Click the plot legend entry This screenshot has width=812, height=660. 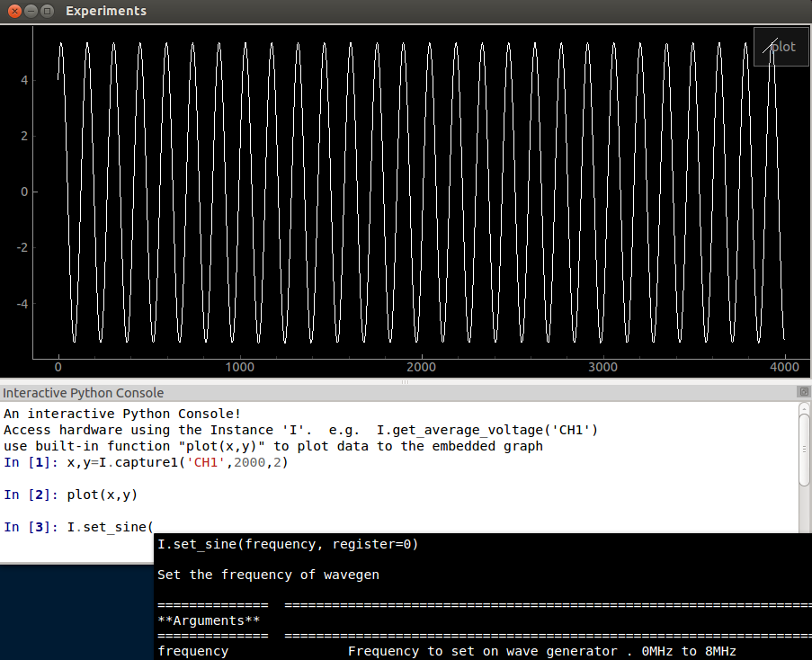tap(781, 47)
